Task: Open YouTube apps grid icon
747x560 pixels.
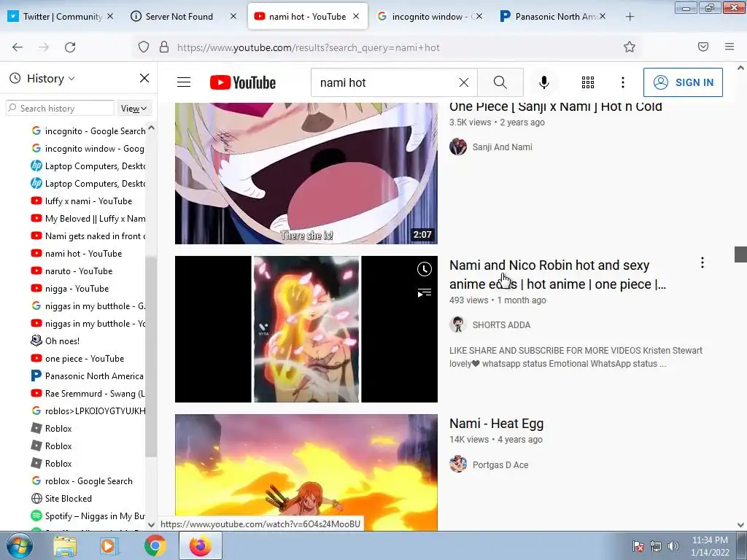Action: (x=588, y=82)
